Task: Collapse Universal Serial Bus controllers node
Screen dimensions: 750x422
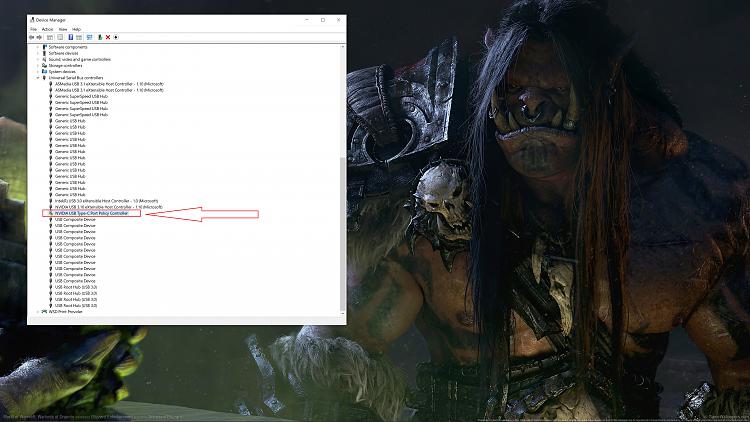Action: tap(38, 78)
